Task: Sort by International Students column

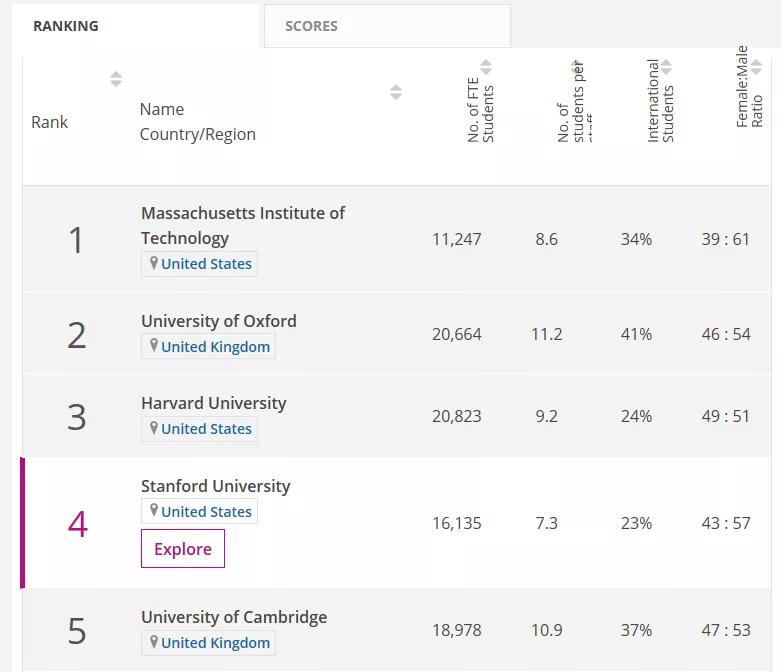Action: tap(666, 67)
